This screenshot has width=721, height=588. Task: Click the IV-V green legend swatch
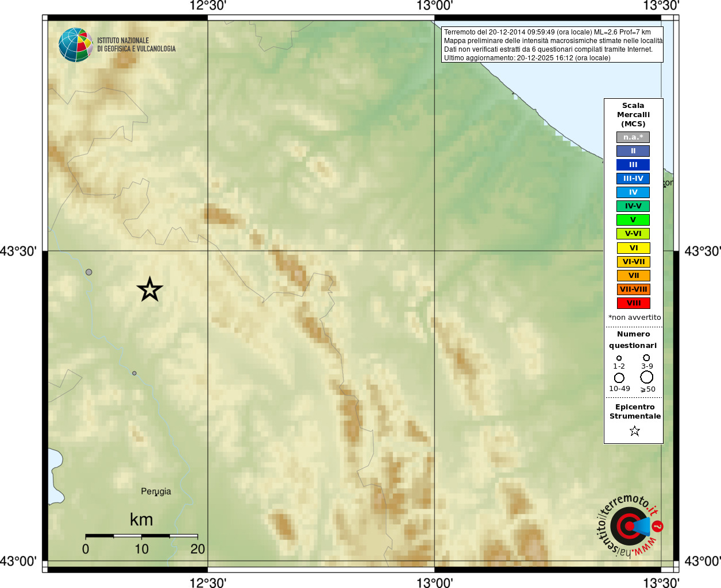(633, 206)
